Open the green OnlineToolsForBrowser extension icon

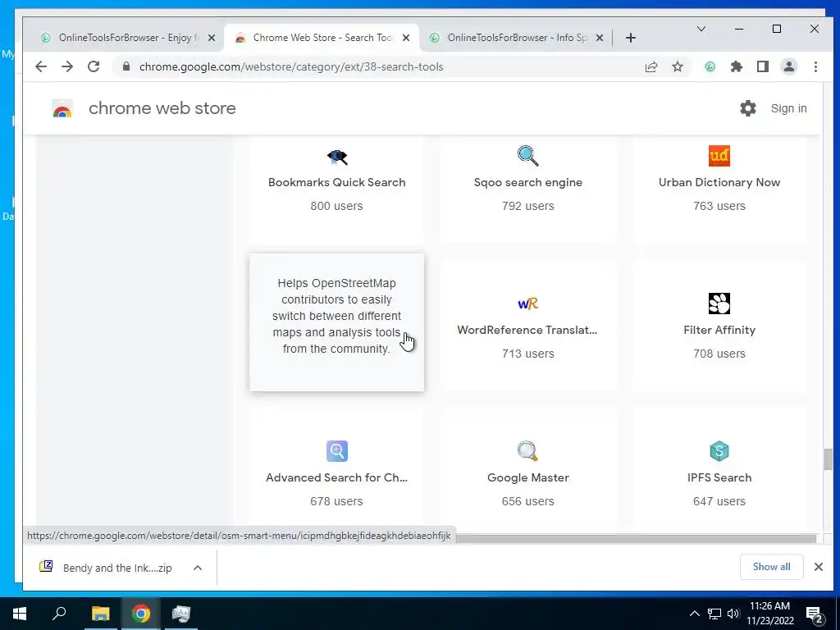[x=710, y=66]
